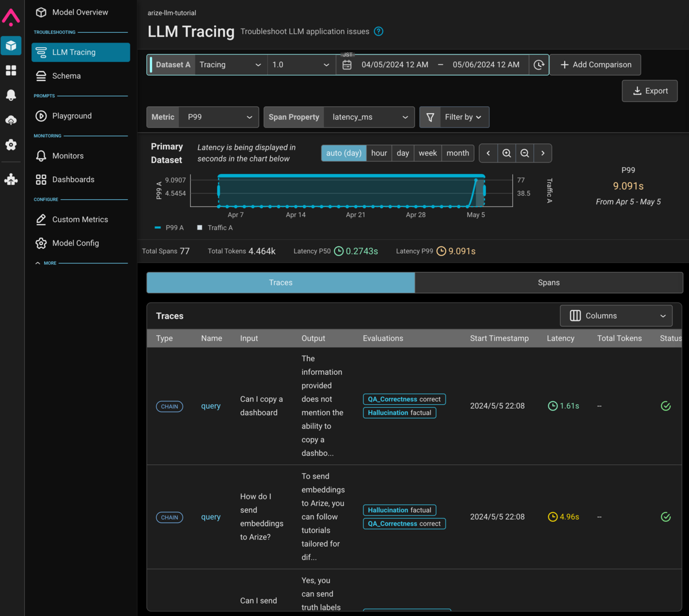
Task: Zoom out on the chart
Action: 525,153
